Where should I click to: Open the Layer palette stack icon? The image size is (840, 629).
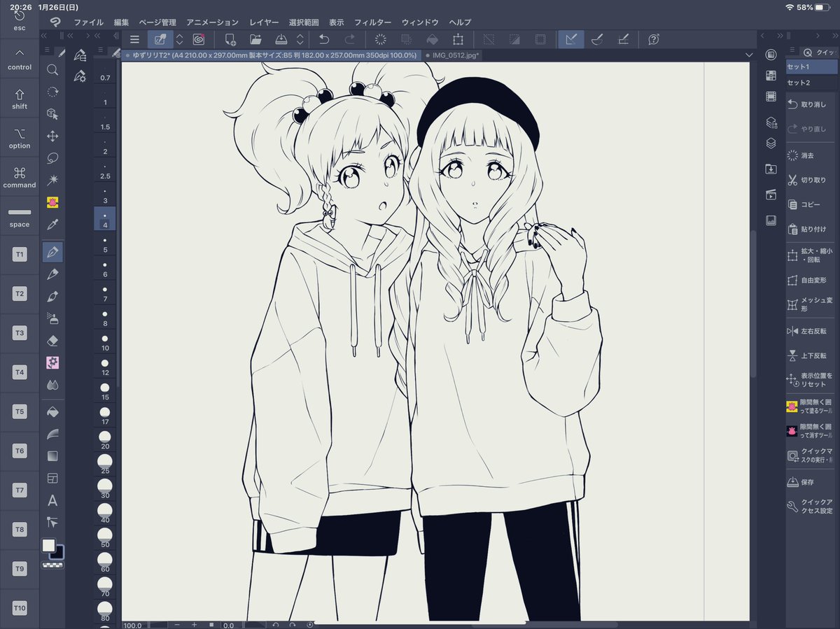[771, 143]
